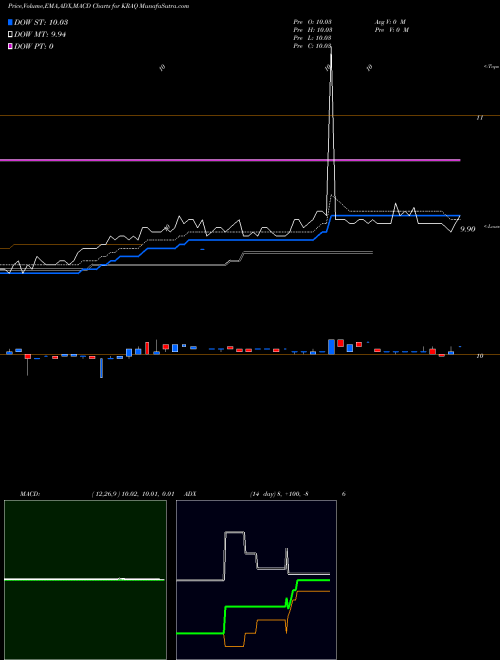Image resolution: width=500 pixels, height=660 pixels.
Task: Click the 'Pre V: 0 M' value
Action: coord(392,30)
